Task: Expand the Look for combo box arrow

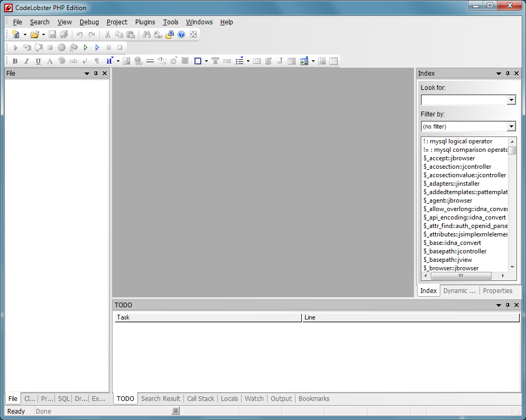Action: (511, 100)
